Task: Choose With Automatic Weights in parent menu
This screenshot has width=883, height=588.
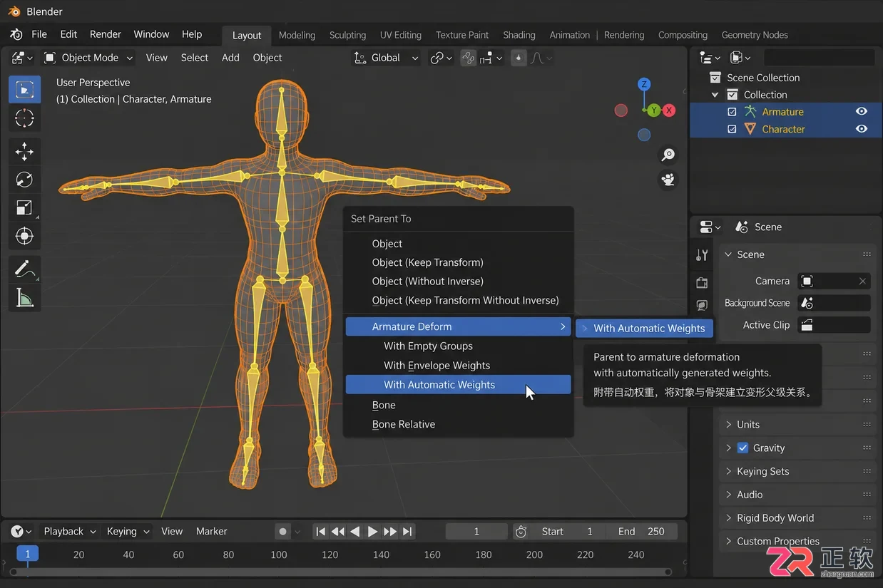Action: [458, 385]
